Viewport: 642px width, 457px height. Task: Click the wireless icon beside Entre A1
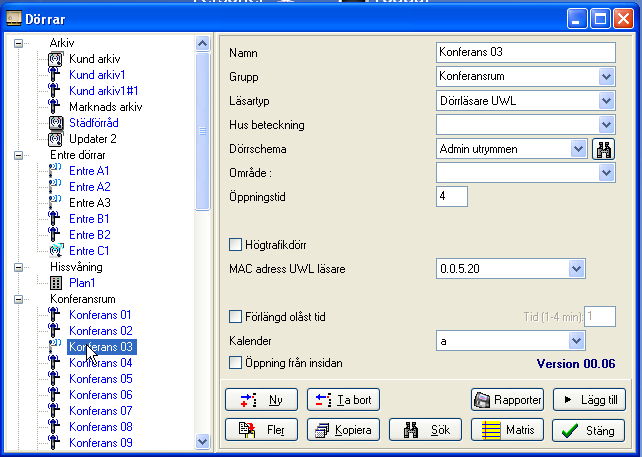click(x=54, y=171)
